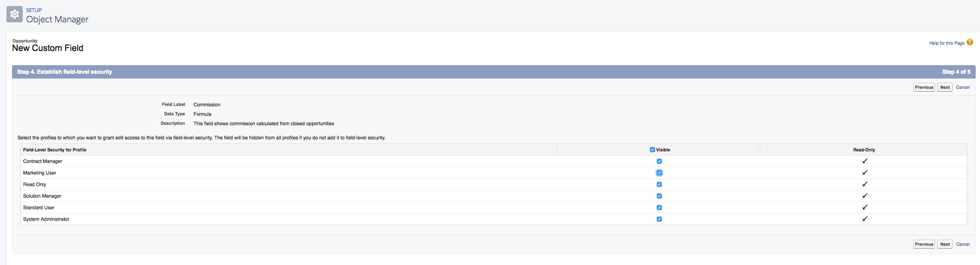The image size is (980, 265).
Task: Toggle Visible checkbox for System Administrator
Action: (x=659, y=219)
